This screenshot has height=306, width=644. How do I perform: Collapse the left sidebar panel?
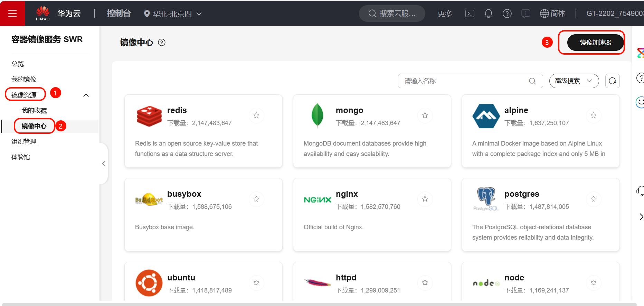[104, 164]
